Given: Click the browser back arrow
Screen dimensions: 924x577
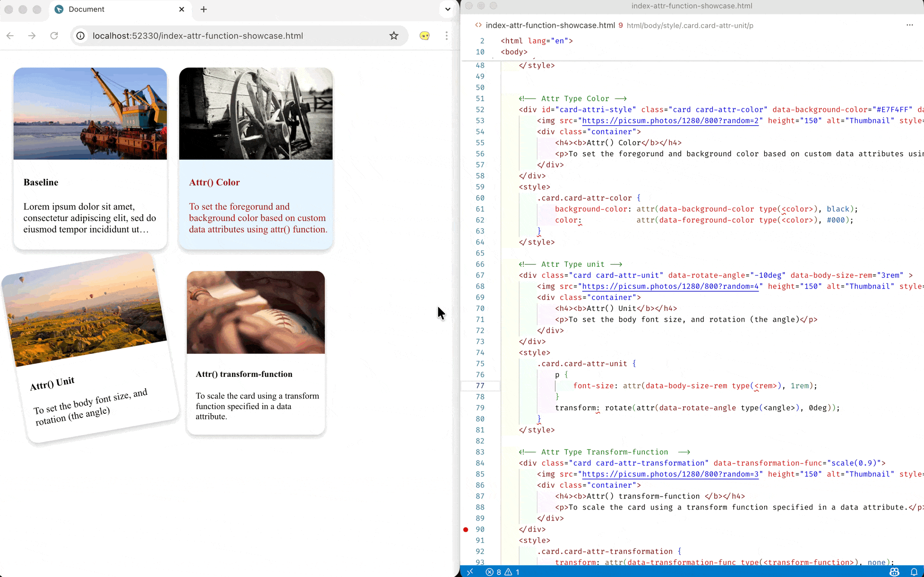Looking at the screenshot, I should pos(10,36).
